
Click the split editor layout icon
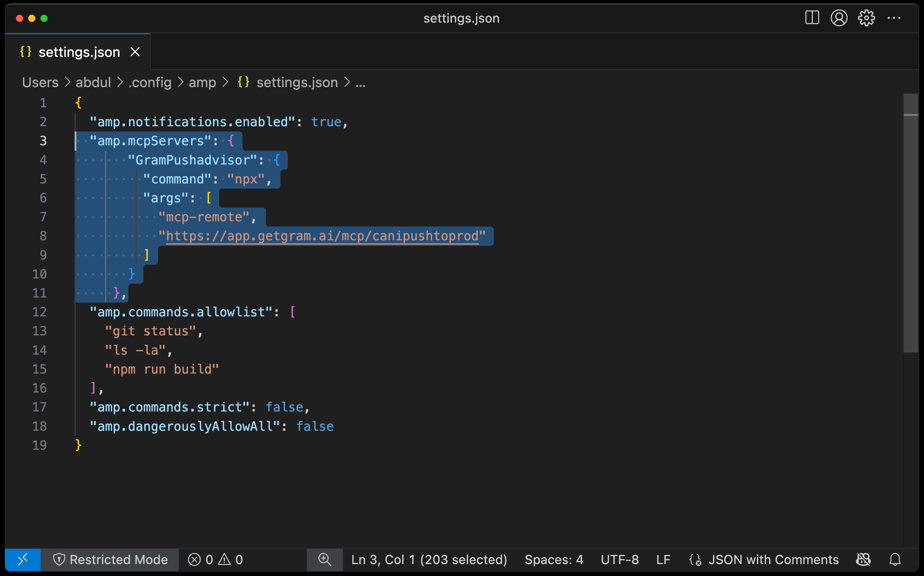[812, 18]
